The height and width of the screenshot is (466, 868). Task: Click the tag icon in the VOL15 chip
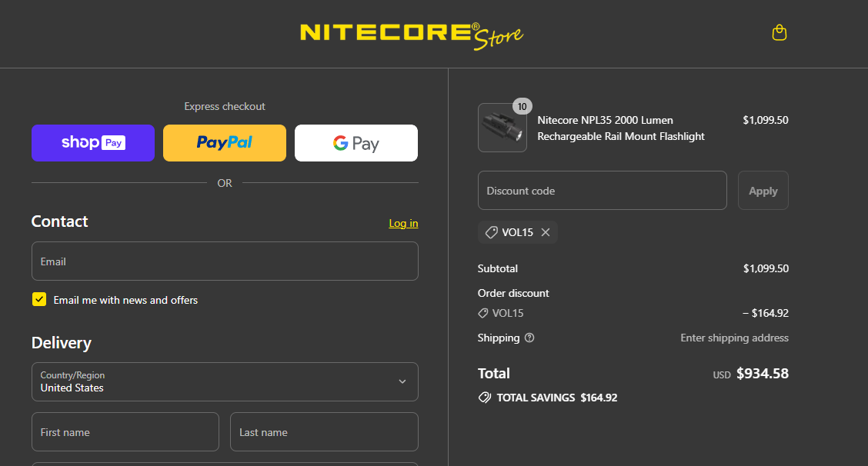coord(491,232)
